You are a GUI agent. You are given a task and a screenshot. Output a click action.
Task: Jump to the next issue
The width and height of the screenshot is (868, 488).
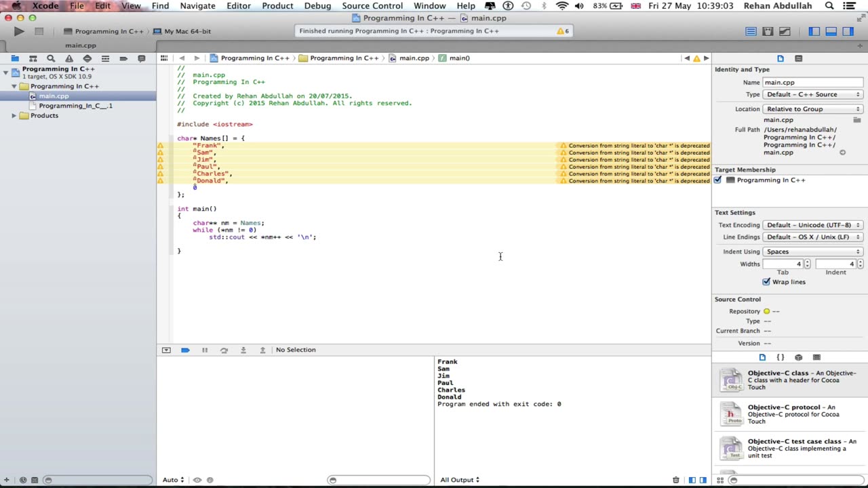tap(706, 58)
